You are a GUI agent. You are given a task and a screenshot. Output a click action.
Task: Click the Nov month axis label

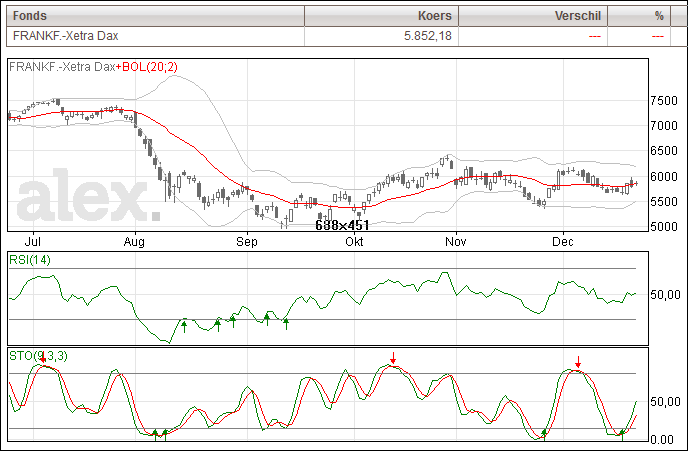tap(455, 242)
